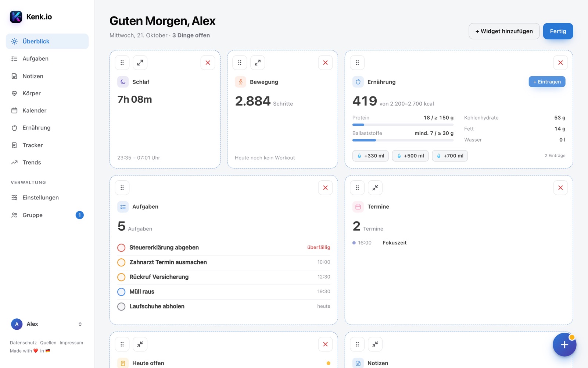Expand the Bewegung widget size

click(x=258, y=63)
